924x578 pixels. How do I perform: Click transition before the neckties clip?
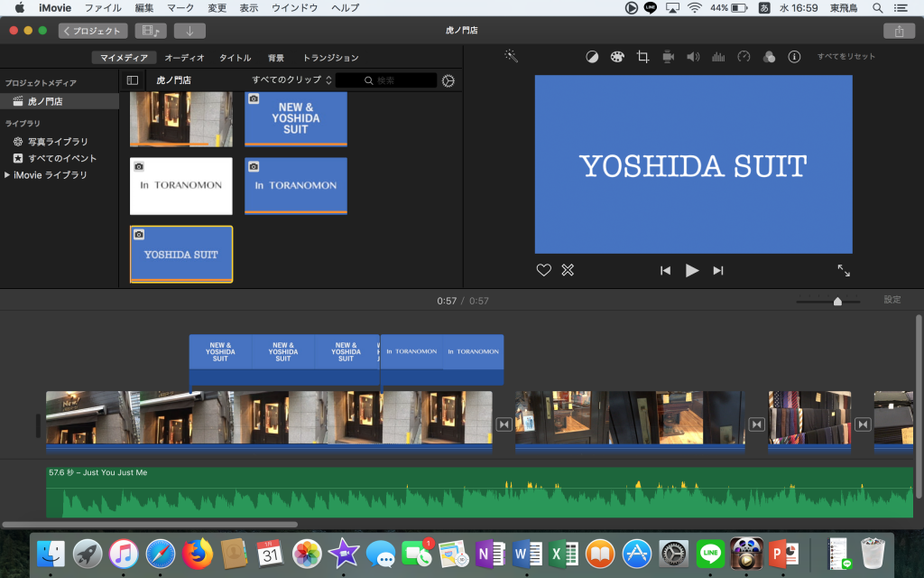pyautogui.click(x=757, y=424)
